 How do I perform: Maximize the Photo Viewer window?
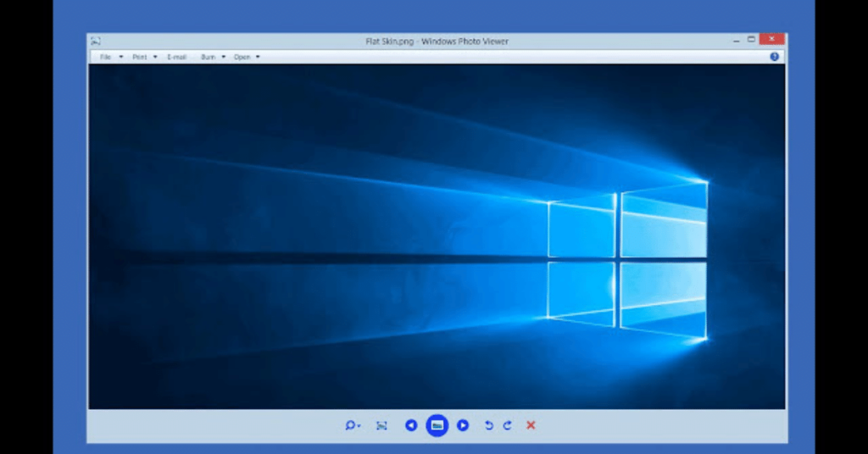point(751,39)
